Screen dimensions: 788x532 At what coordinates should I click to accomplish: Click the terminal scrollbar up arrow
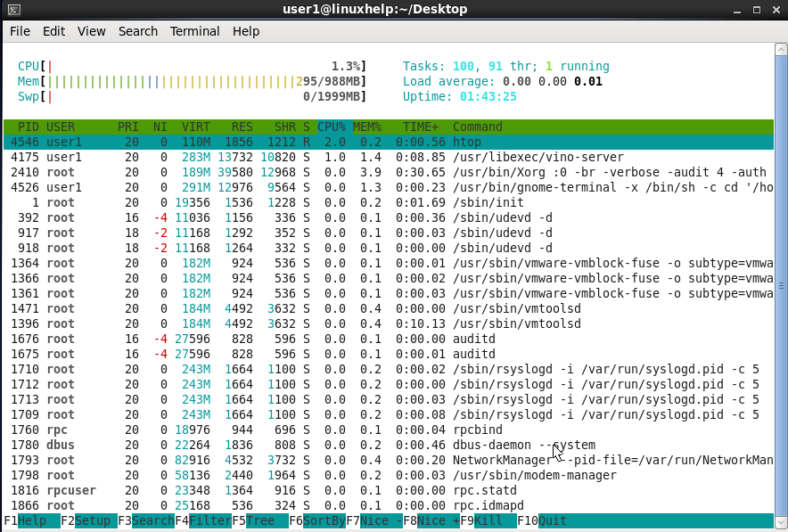[x=781, y=50]
